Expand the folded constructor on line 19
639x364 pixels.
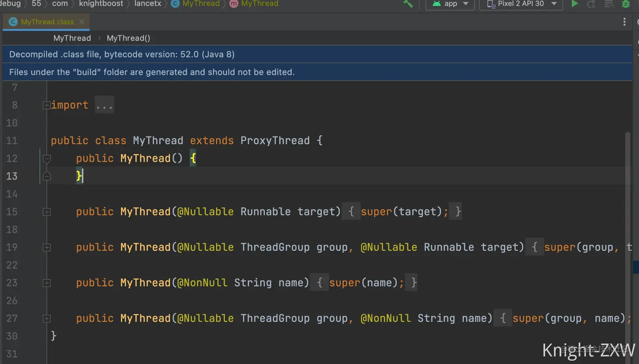[x=46, y=247]
